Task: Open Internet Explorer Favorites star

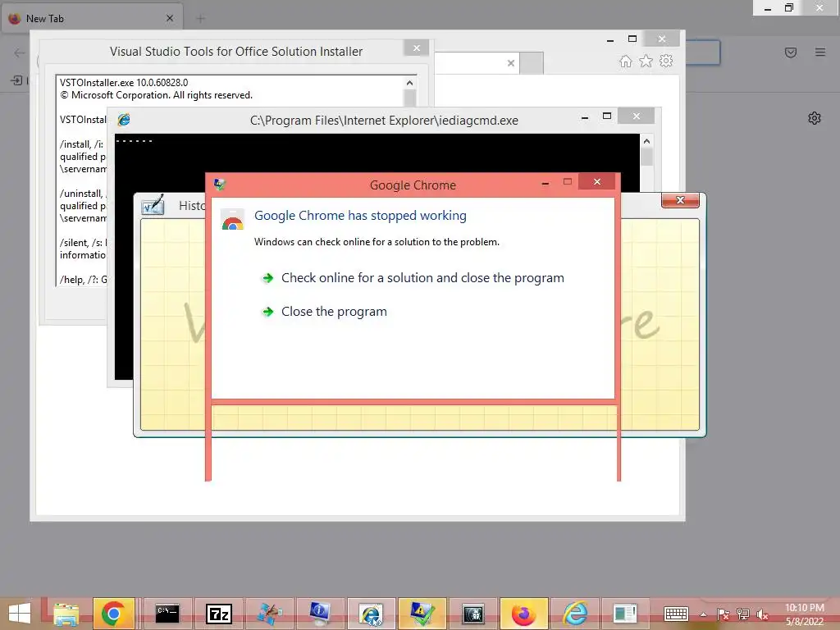Action: coord(646,61)
